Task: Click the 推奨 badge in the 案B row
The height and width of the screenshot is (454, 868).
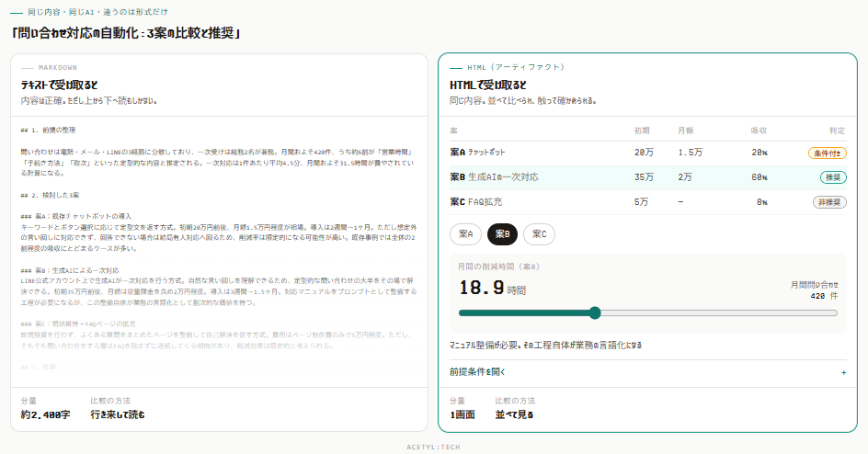Action: point(832,177)
